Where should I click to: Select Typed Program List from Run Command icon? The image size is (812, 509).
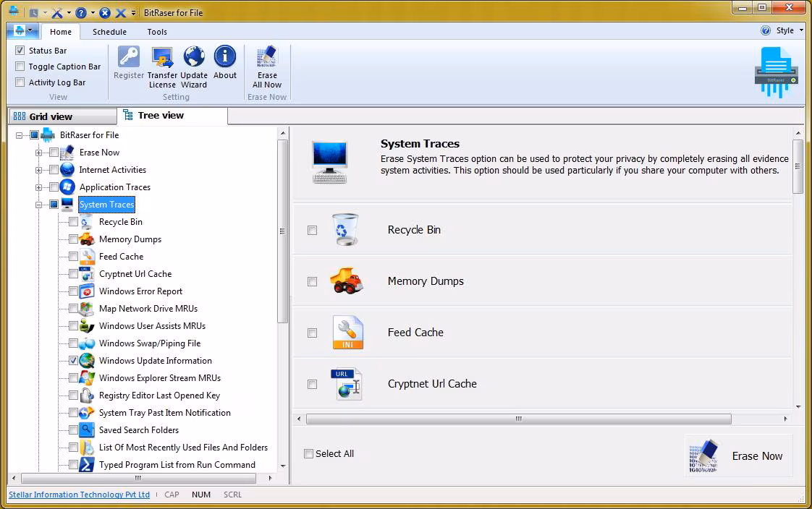pos(87,464)
